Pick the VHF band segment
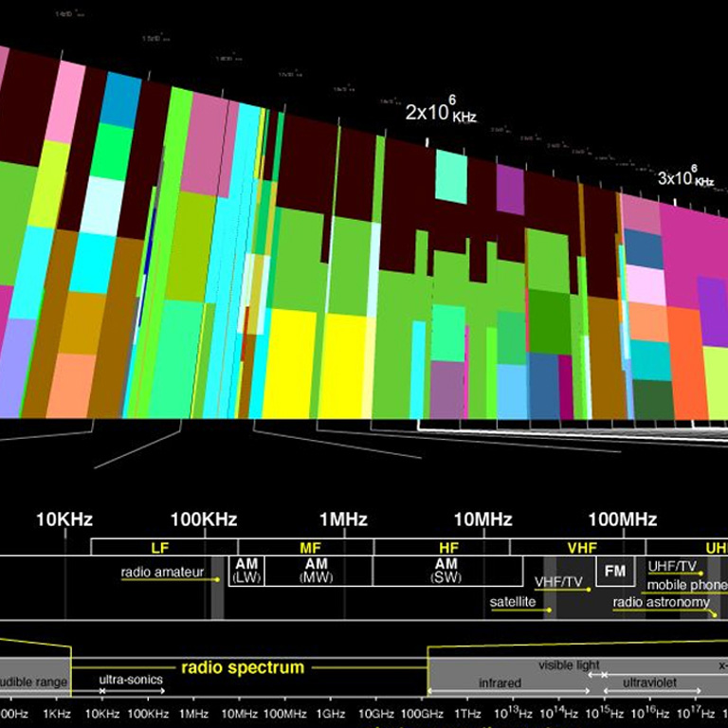 [x=581, y=547]
